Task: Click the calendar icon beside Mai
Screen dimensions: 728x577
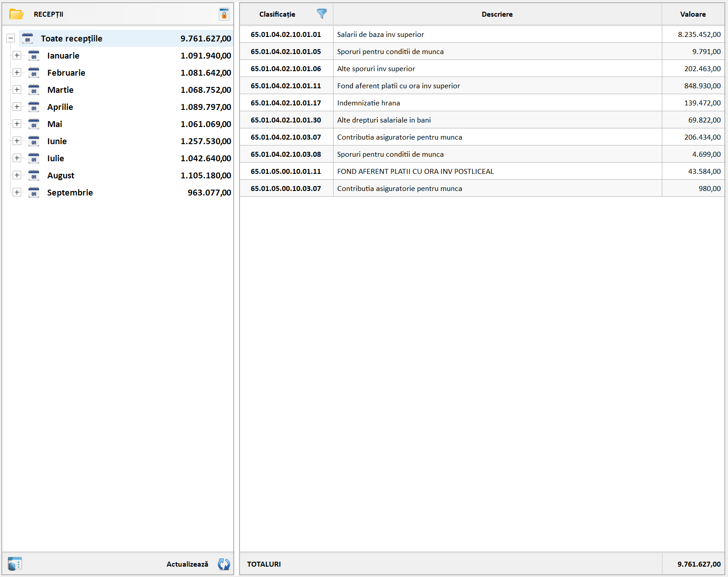Action: tap(34, 124)
